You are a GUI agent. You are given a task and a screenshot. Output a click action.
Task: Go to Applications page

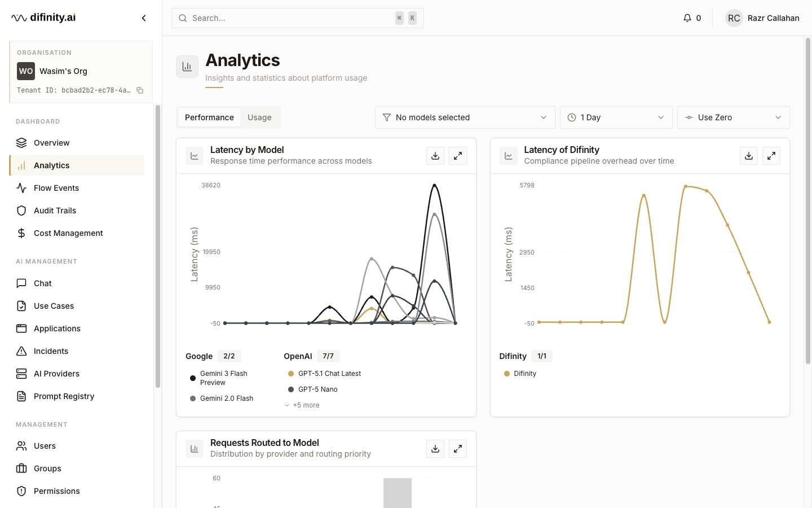[x=77, y=329]
